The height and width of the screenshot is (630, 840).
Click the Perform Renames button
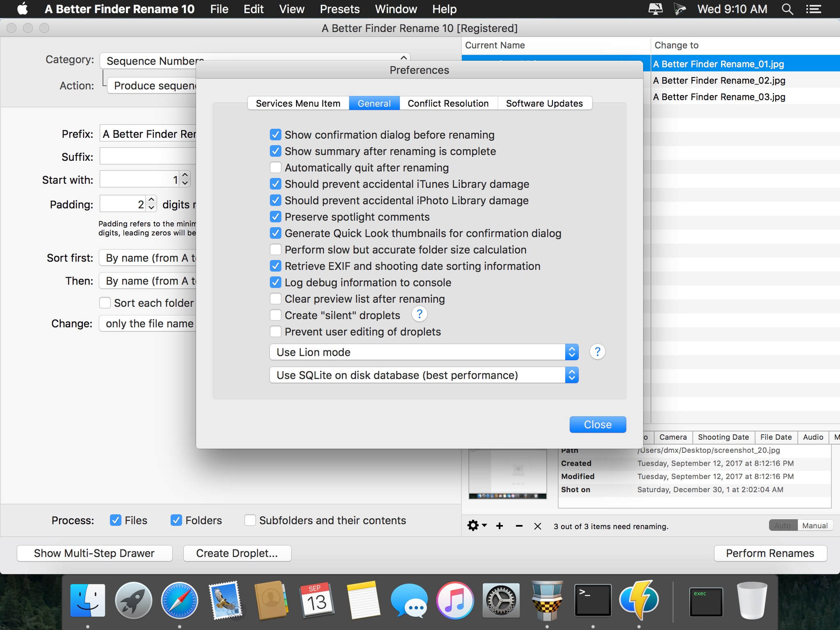[770, 553]
